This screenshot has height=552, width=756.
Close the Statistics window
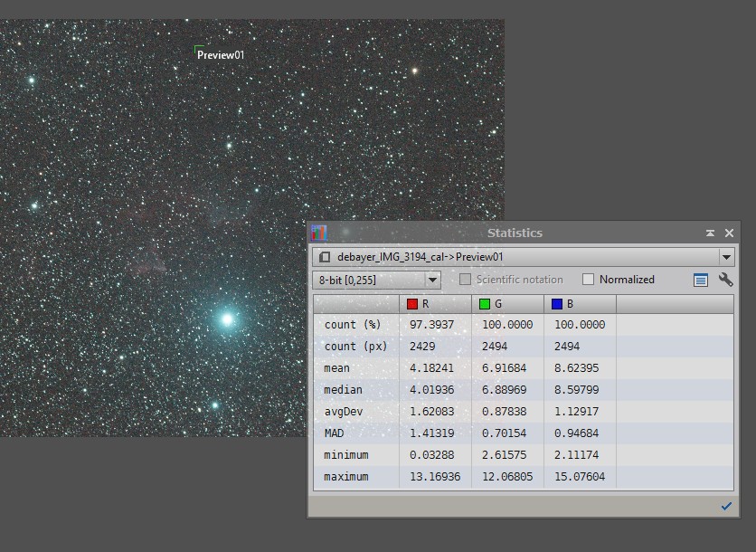(x=729, y=233)
